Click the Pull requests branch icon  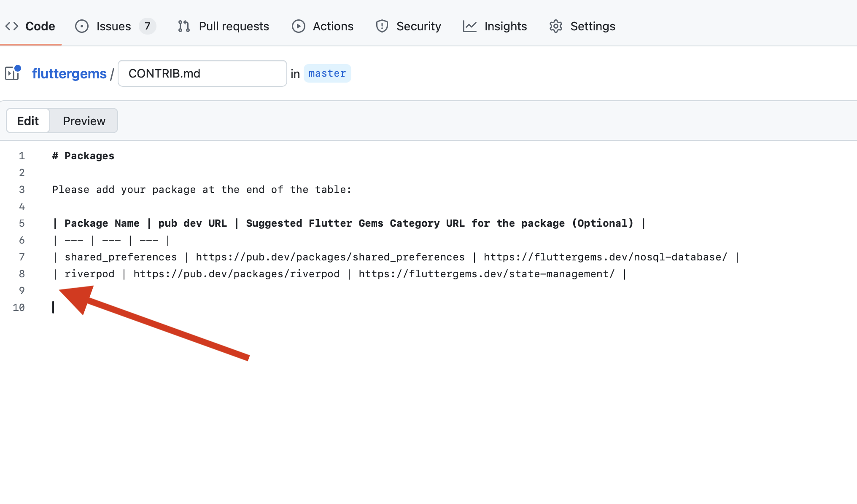point(184,26)
